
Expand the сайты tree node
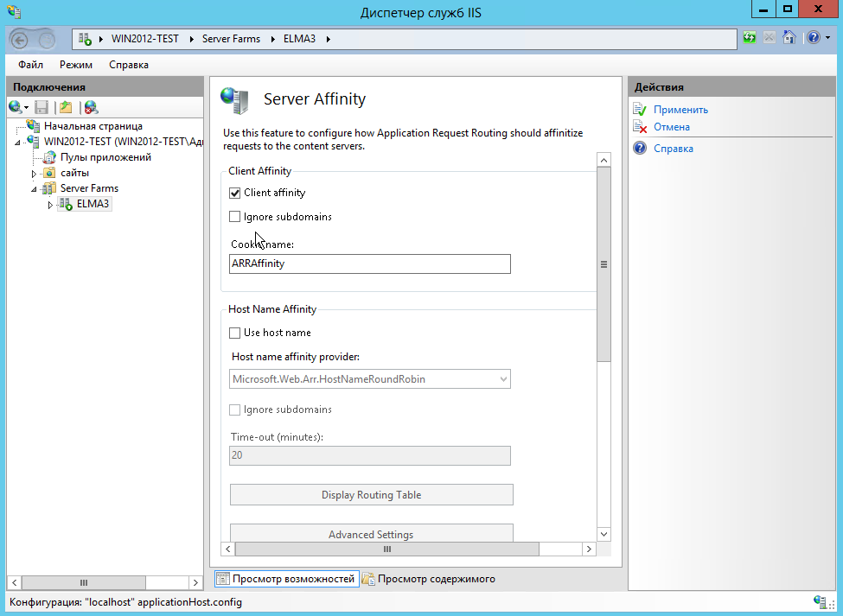34,174
